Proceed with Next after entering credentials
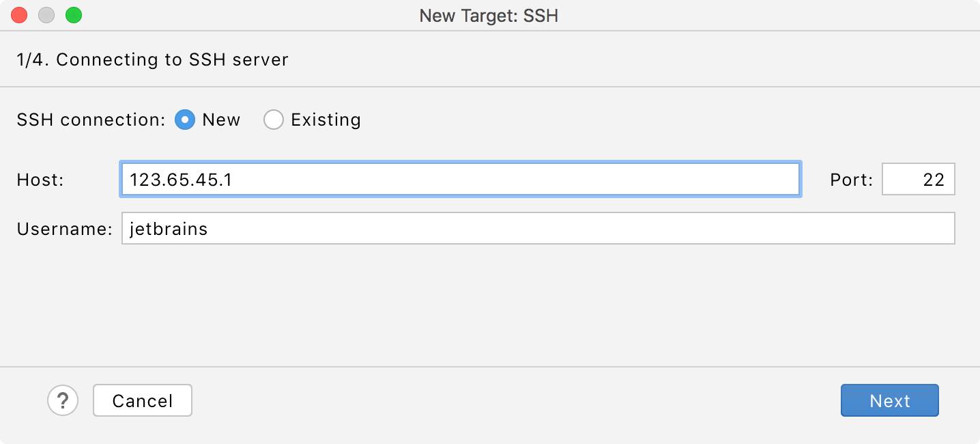The height and width of the screenshot is (444, 980). coord(889,400)
